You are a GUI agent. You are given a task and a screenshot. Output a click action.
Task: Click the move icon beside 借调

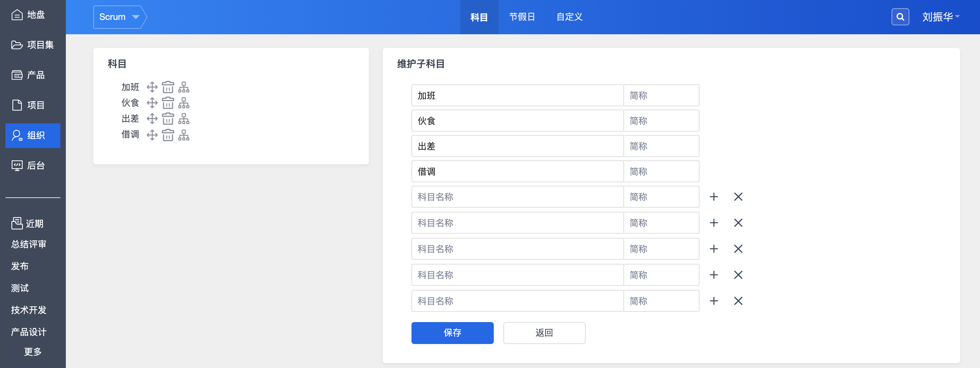152,135
